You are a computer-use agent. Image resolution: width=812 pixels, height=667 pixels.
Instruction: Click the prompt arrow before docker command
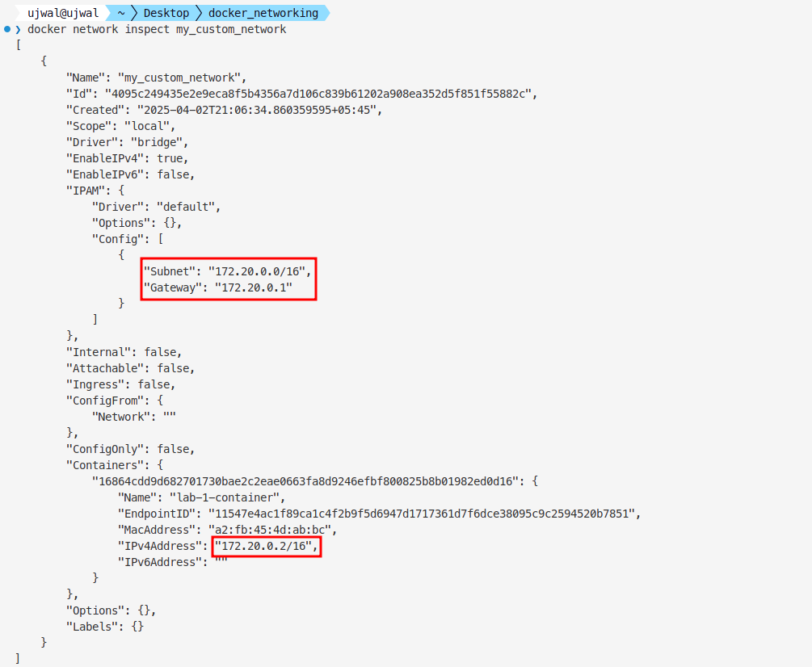(x=18, y=29)
